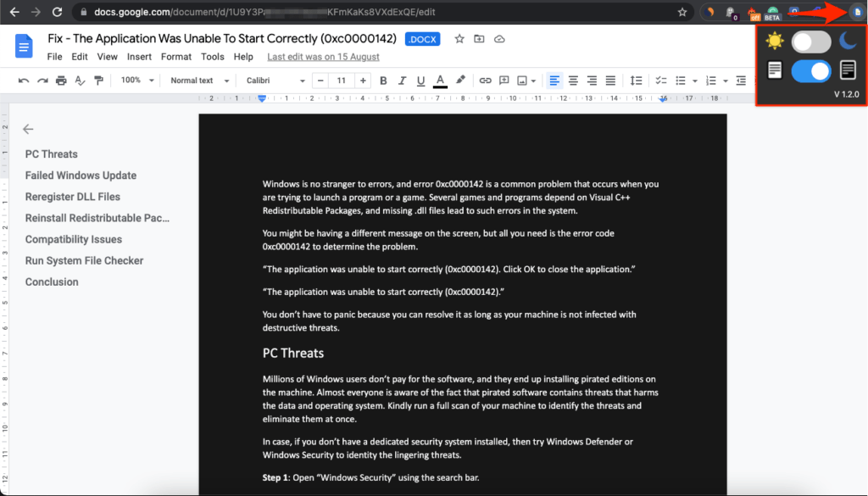Viewport: 868px width, 496px height.
Task: Undo the last action
Action: click(23, 80)
